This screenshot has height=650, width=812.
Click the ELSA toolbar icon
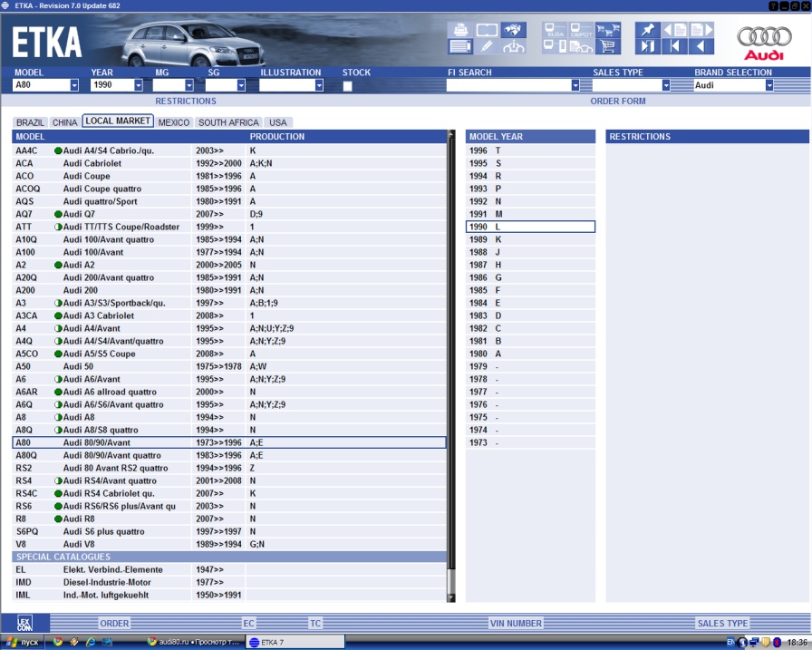click(x=555, y=29)
